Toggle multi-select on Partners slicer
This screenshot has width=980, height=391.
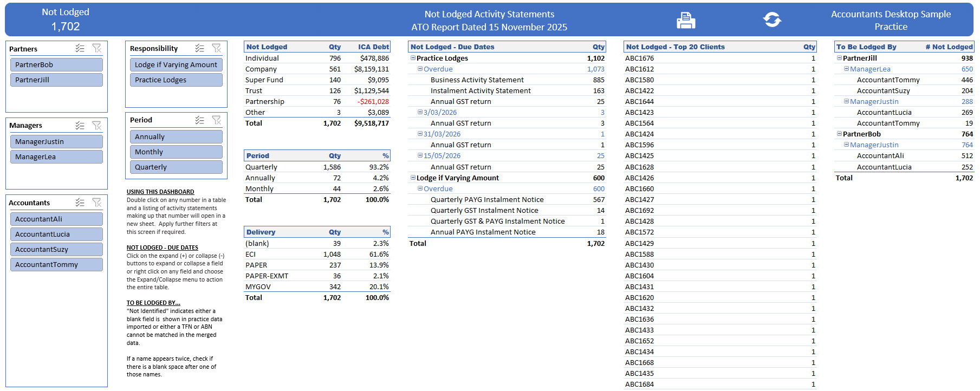tap(80, 48)
